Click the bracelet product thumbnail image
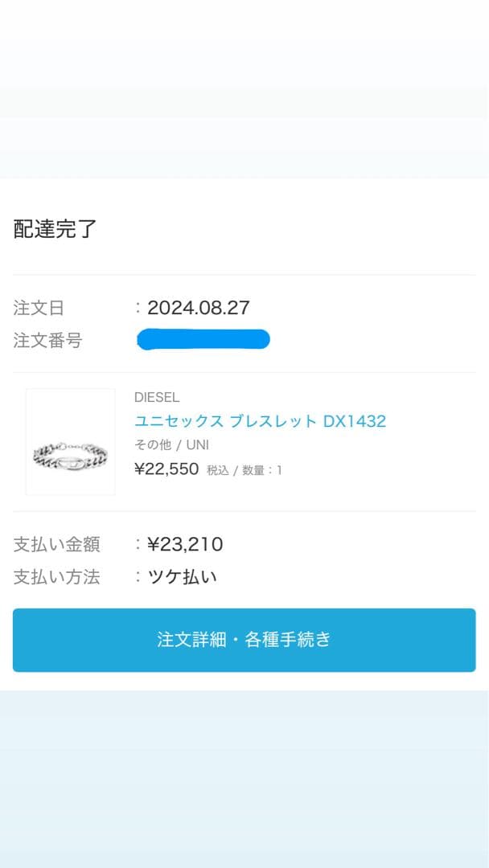 (x=69, y=441)
